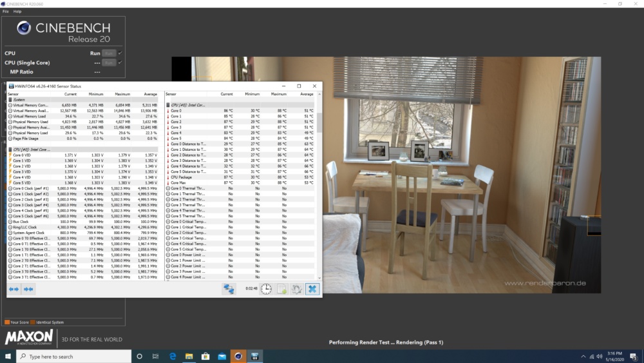Click the HWiNFO vertical scrollbar thumb

click(x=319, y=122)
